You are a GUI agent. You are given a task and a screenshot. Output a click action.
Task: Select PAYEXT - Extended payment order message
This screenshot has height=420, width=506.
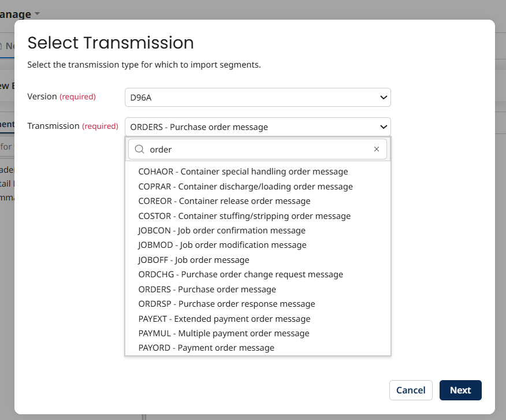[x=224, y=318]
